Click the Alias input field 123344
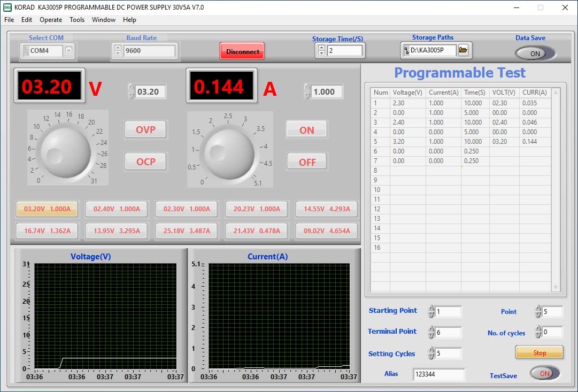 click(438, 374)
